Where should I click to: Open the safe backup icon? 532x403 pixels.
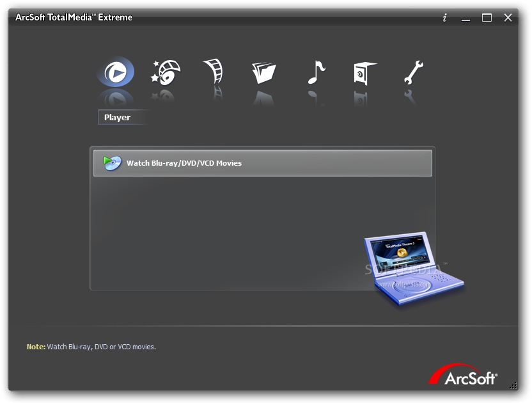[x=364, y=73]
